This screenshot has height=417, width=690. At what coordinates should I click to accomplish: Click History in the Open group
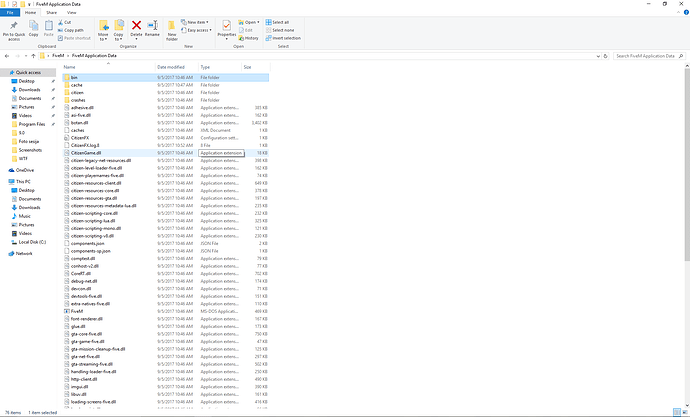(x=249, y=38)
